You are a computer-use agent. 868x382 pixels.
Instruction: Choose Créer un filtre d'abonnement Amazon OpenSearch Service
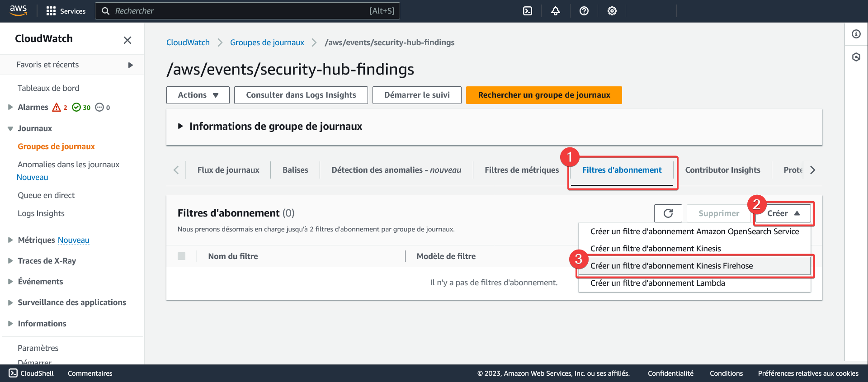[x=694, y=231]
